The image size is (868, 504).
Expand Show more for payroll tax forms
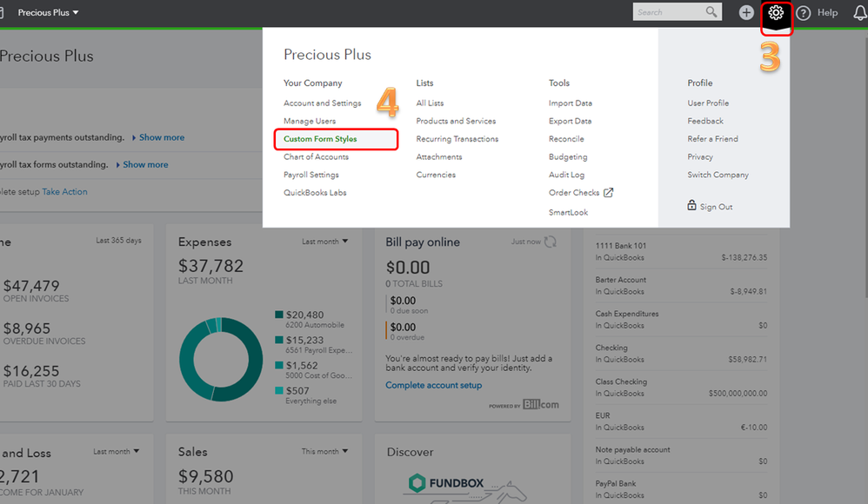click(x=145, y=164)
